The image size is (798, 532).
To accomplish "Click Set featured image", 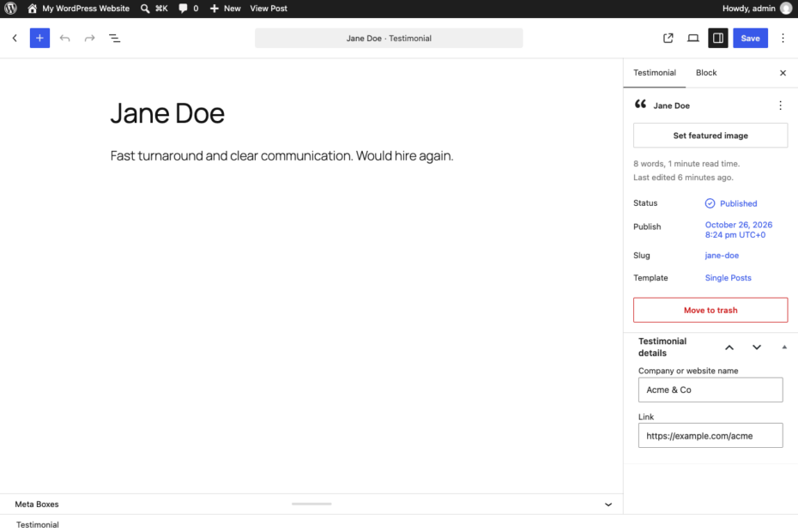I will [x=710, y=136].
